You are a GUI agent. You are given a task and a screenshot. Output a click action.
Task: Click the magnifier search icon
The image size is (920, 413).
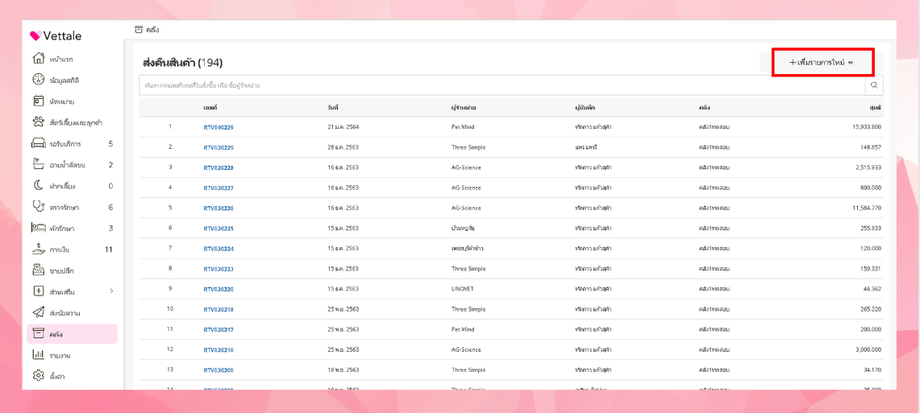click(x=875, y=86)
